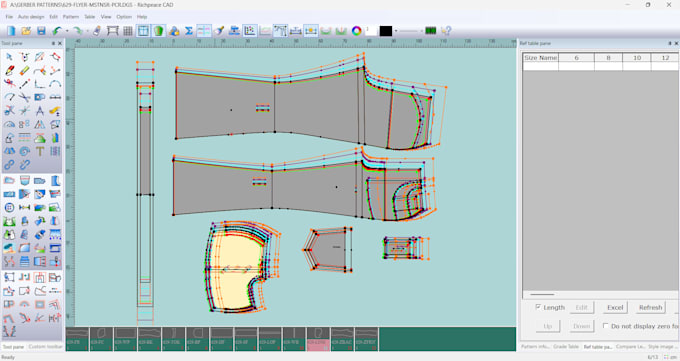This screenshot has width=680, height=361.
Task: Select the pointer arrow tool in Tool pane
Action: tap(9, 57)
